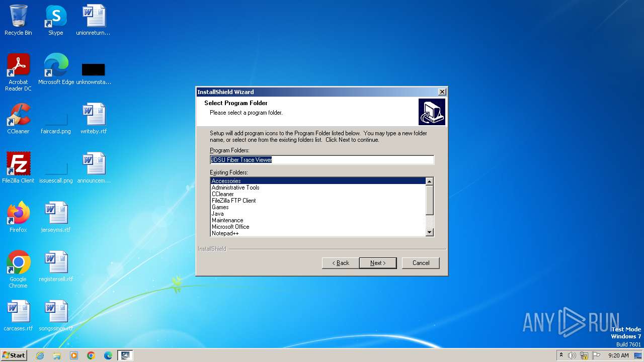Select Java folder entry

(318, 214)
